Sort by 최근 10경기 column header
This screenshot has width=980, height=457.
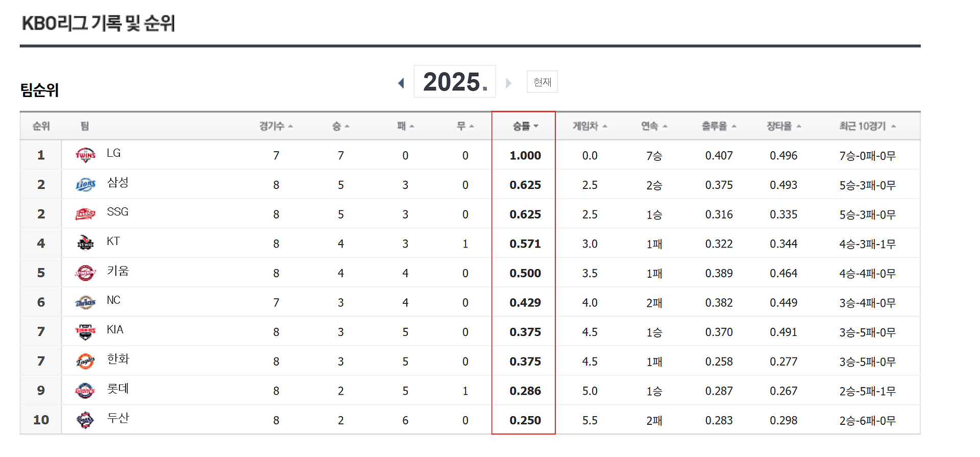coord(867,126)
